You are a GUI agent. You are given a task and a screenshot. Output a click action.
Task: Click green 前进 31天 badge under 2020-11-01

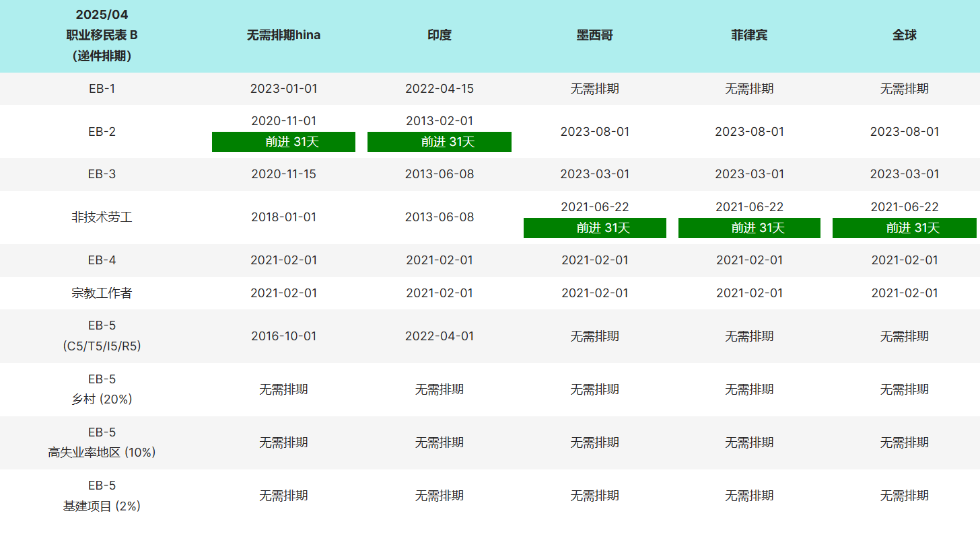point(283,142)
